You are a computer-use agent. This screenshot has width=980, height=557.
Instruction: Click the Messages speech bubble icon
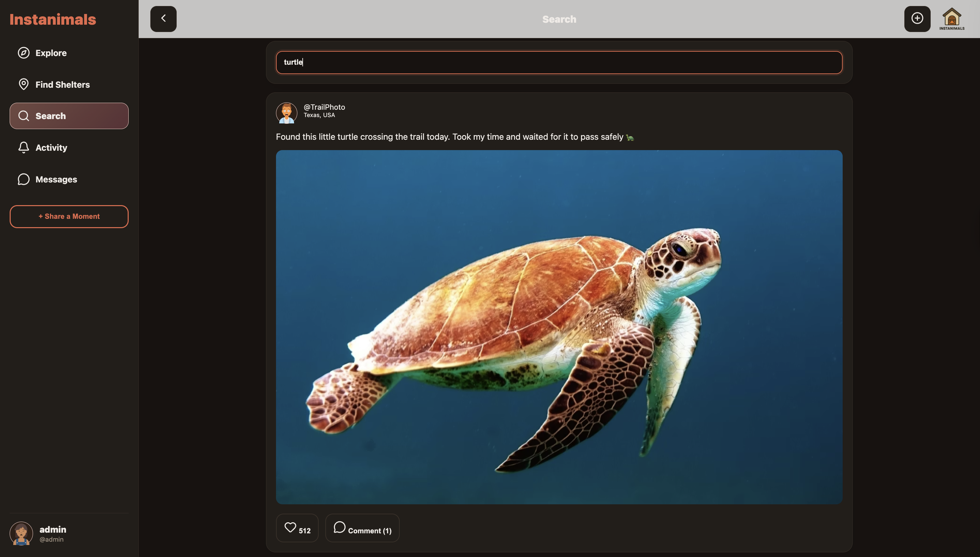coord(24,179)
